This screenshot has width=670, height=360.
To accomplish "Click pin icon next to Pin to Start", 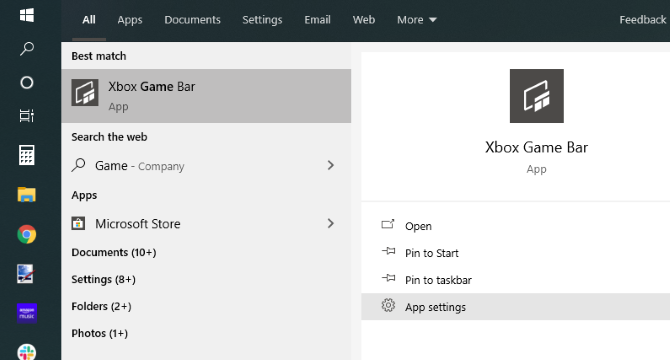I will click(388, 251).
